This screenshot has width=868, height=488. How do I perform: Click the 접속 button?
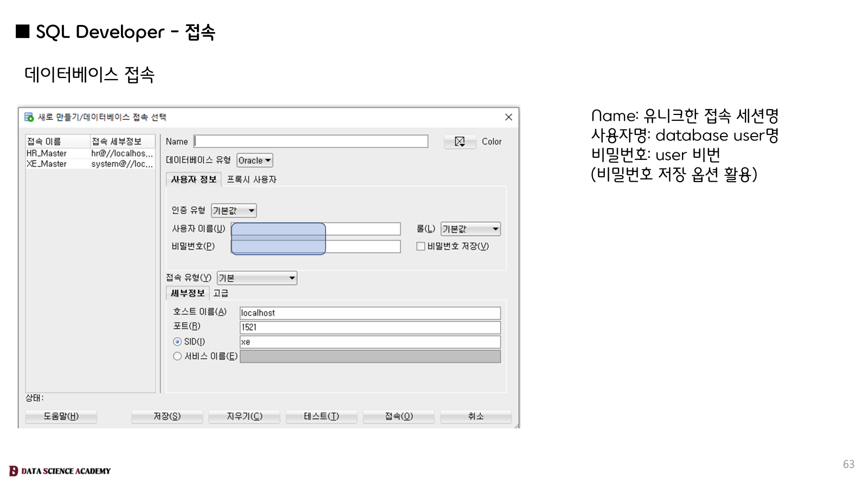point(399,416)
